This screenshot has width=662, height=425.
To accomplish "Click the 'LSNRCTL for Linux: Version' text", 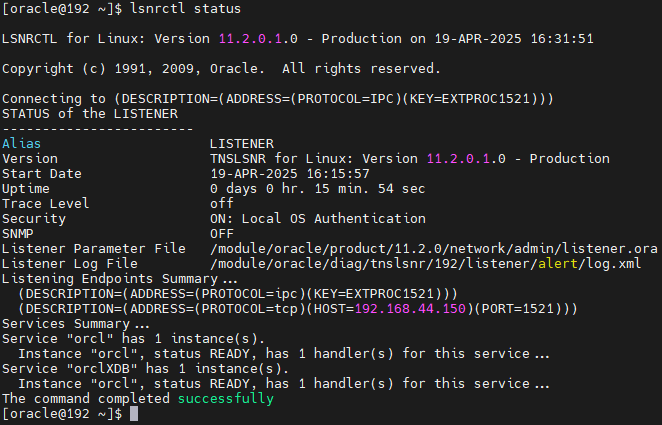I will point(106,38).
